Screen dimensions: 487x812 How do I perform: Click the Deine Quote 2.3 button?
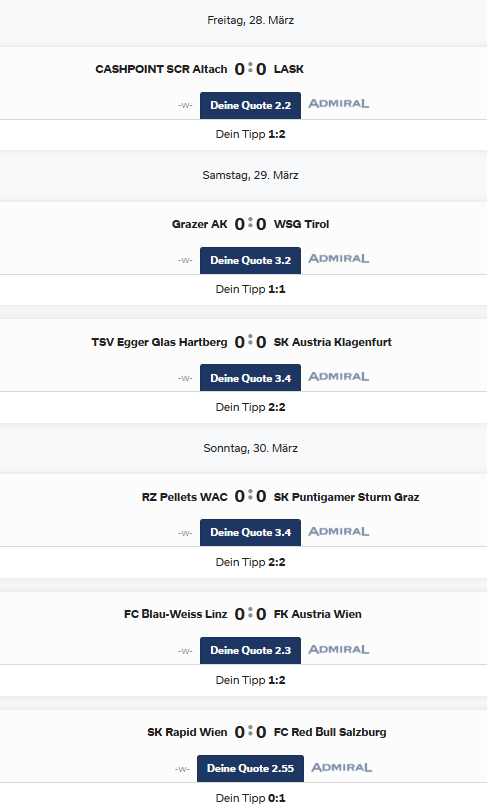click(250, 650)
